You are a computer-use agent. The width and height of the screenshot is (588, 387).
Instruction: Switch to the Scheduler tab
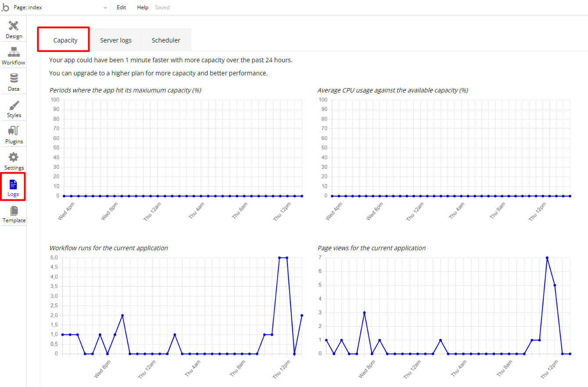coord(166,40)
